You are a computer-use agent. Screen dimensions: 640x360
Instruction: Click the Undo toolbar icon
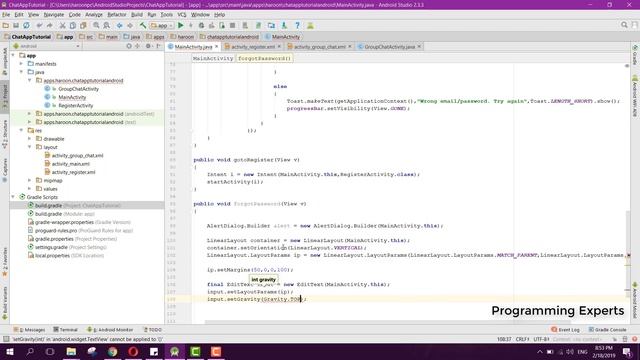[39, 25]
